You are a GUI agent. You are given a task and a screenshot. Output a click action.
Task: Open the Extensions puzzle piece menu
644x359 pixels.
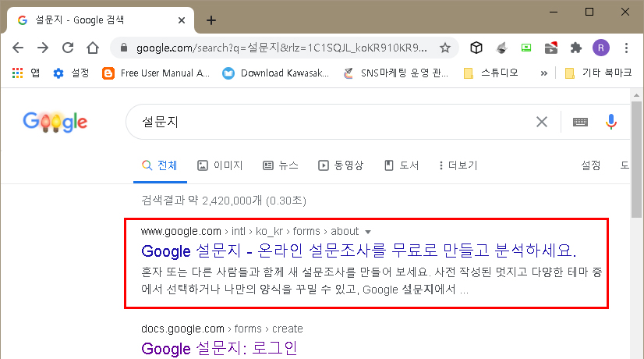tap(576, 48)
